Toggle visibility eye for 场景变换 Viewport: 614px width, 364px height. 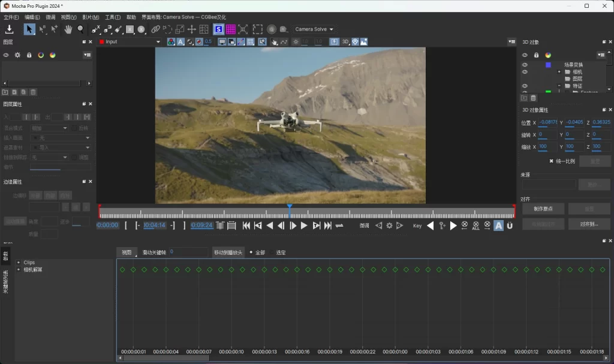[x=525, y=65]
